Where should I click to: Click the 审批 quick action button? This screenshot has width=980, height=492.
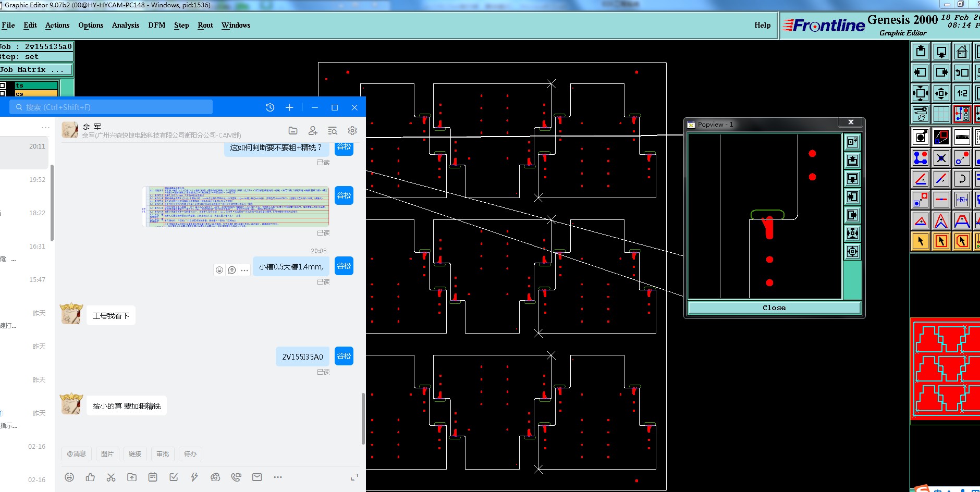(x=163, y=454)
